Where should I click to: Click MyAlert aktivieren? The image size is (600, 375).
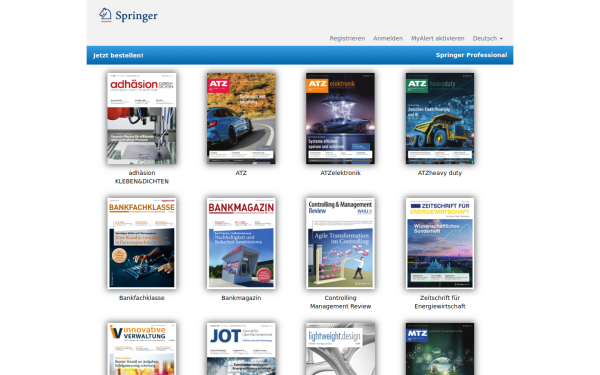[x=437, y=38]
